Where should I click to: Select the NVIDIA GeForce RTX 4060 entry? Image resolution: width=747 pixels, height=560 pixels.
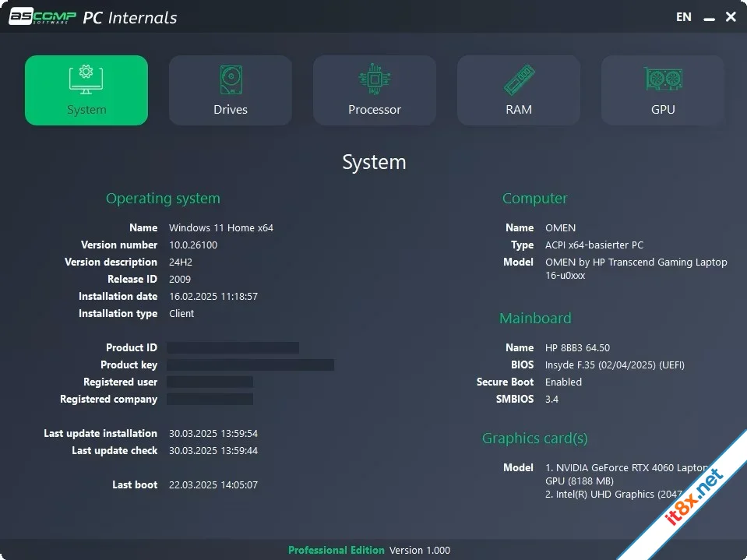coord(626,474)
